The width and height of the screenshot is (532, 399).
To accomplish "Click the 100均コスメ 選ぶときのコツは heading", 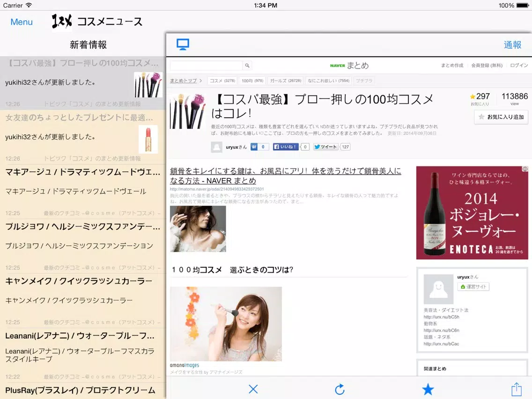I will [232, 270].
